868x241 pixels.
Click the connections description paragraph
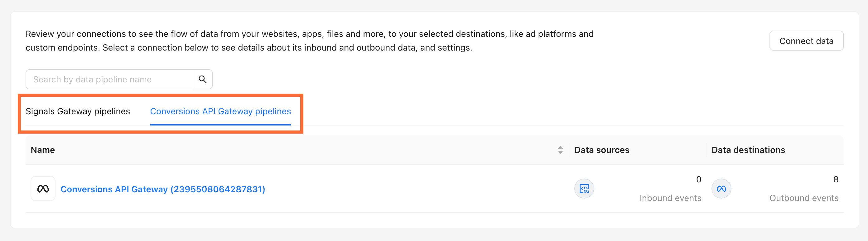tap(309, 41)
